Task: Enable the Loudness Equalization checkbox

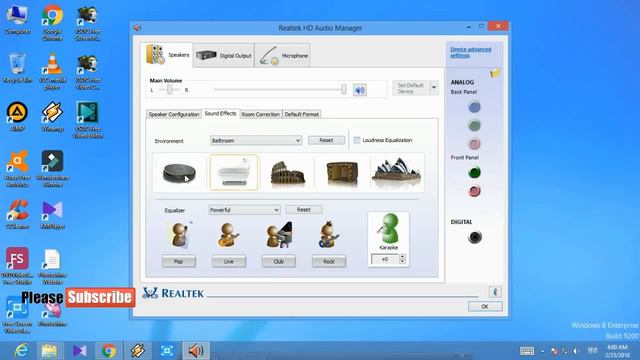Action: (357, 140)
